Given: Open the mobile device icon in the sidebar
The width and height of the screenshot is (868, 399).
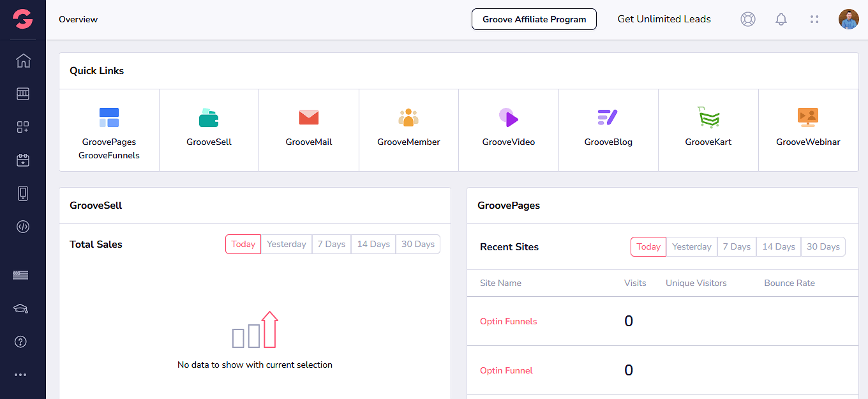Looking at the screenshot, I should (23, 193).
